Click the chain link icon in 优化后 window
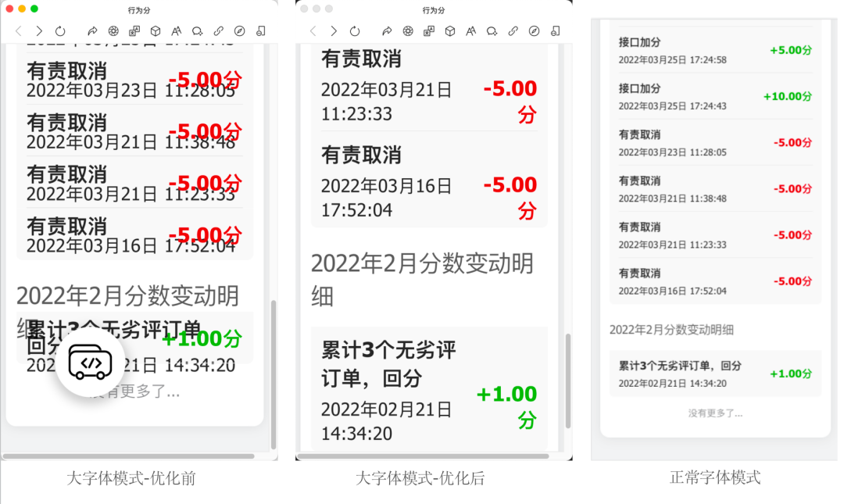The height and width of the screenshot is (504, 844). click(x=513, y=31)
